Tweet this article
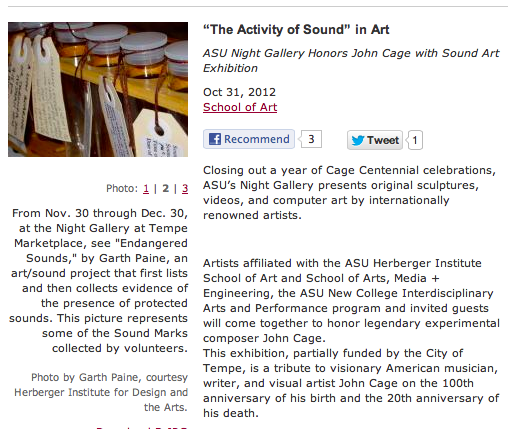Viewport: 526px width, 429px height. click(375, 140)
